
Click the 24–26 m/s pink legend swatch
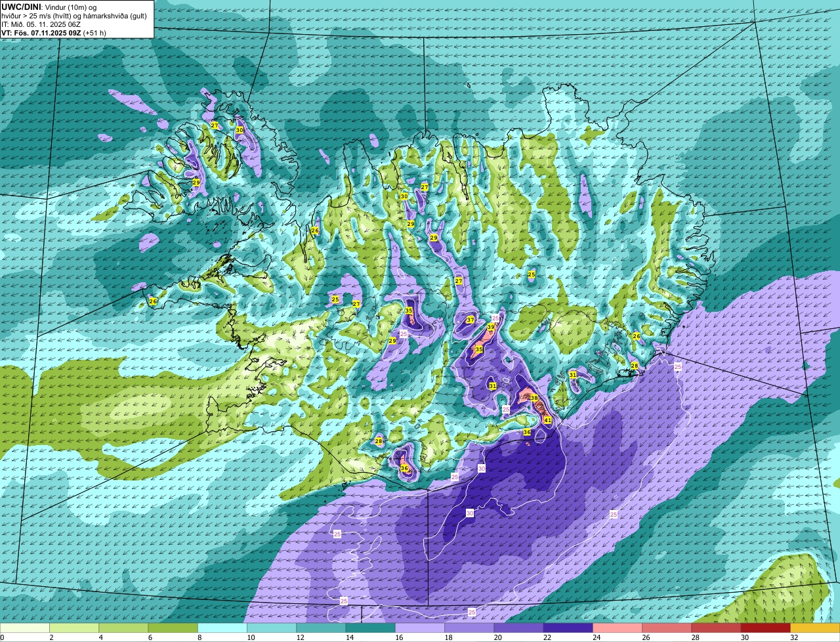tap(618, 628)
